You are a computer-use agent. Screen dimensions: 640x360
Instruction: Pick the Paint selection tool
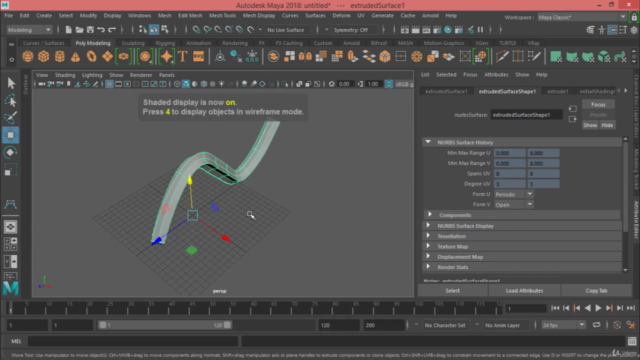click(x=11, y=118)
